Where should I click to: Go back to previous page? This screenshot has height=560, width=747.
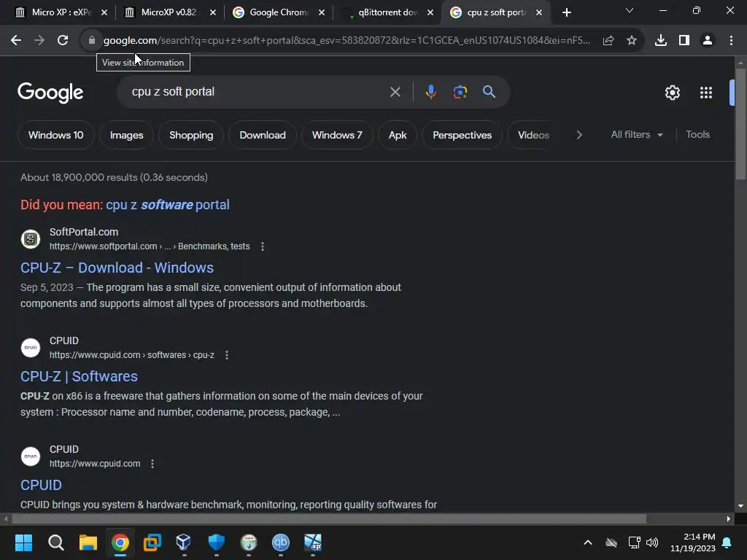pyautogui.click(x=16, y=41)
